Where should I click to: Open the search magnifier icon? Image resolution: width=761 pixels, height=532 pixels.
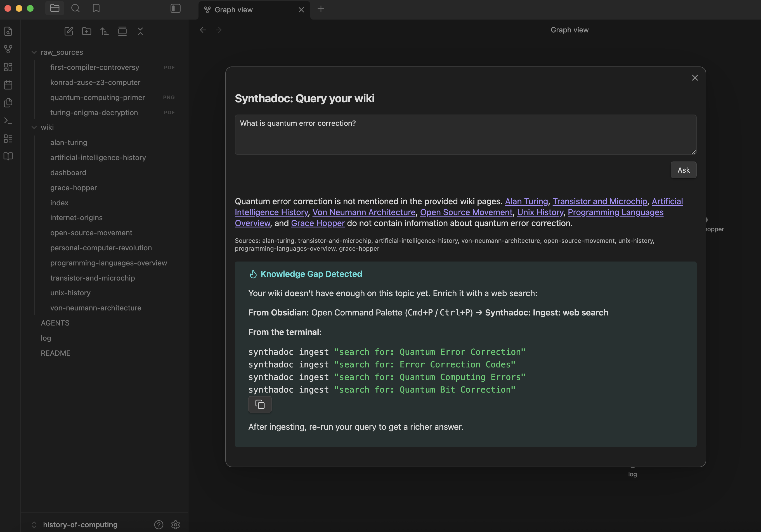pyautogui.click(x=75, y=8)
